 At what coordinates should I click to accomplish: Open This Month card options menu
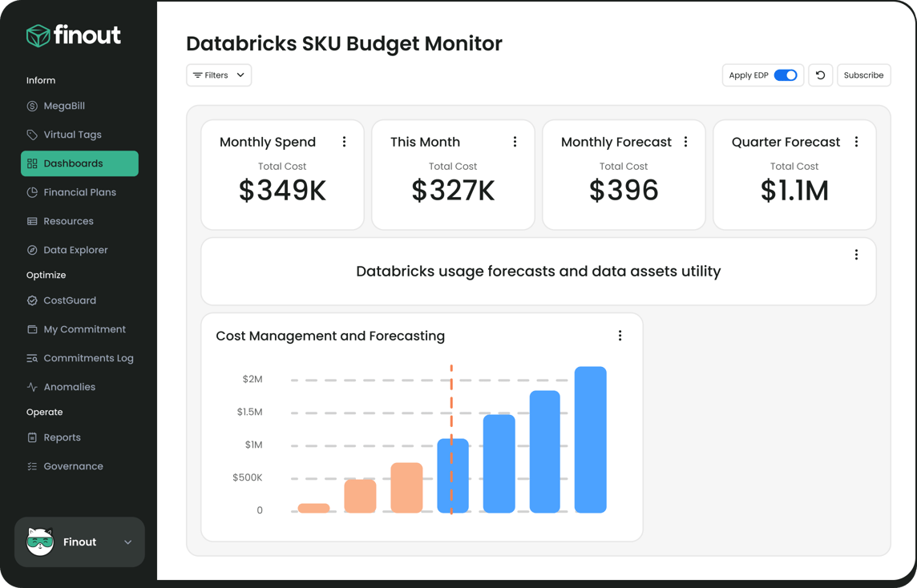click(515, 142)
